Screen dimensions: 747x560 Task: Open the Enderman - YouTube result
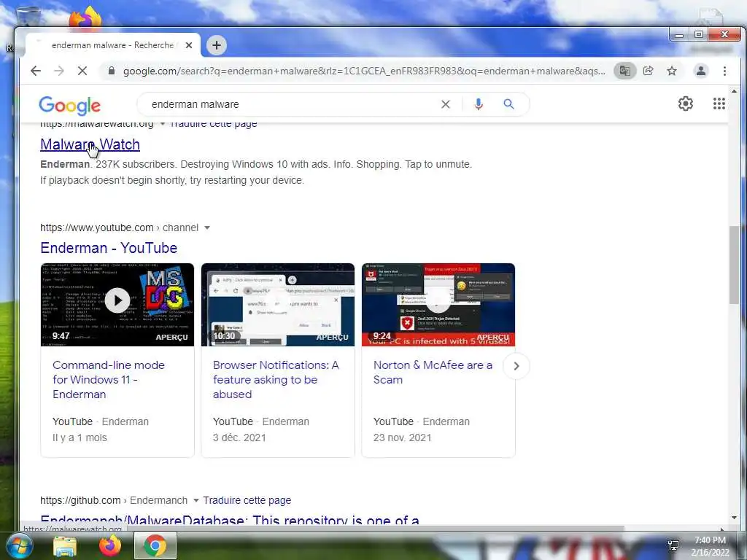click(109, 248)
